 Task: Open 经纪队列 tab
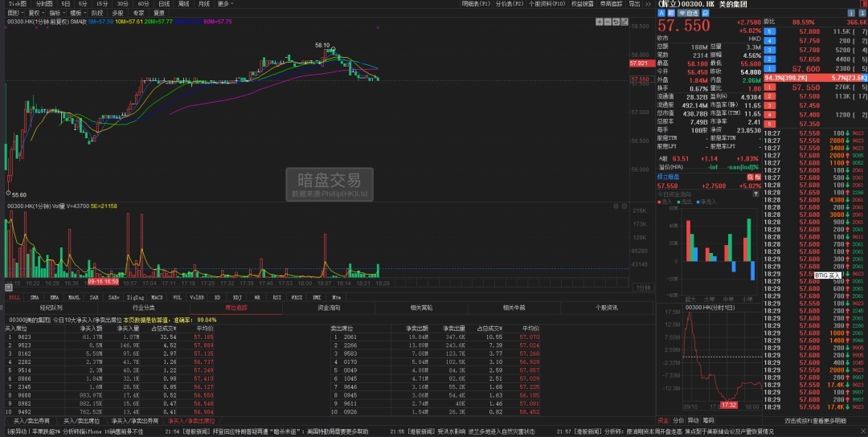pos(51,308)
